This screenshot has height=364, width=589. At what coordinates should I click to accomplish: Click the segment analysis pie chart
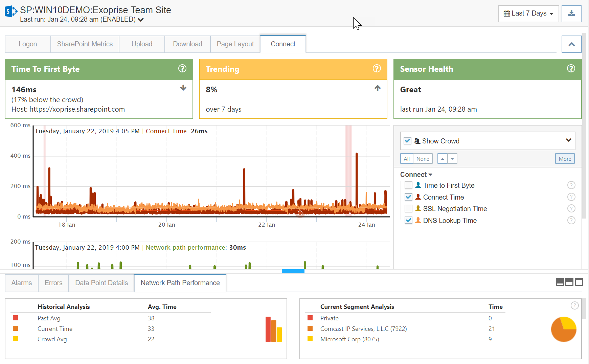564,329
